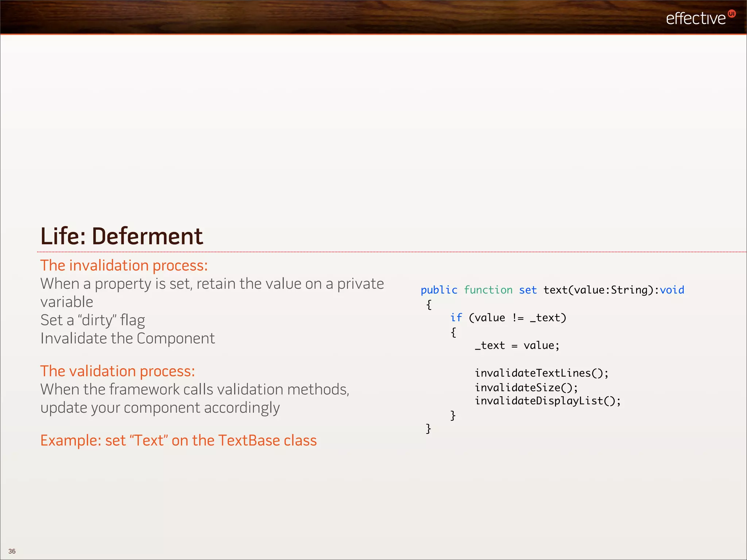This screenshot has width=747, height=560.
Task: Click the effective UI logo
Action: (696, 18)
